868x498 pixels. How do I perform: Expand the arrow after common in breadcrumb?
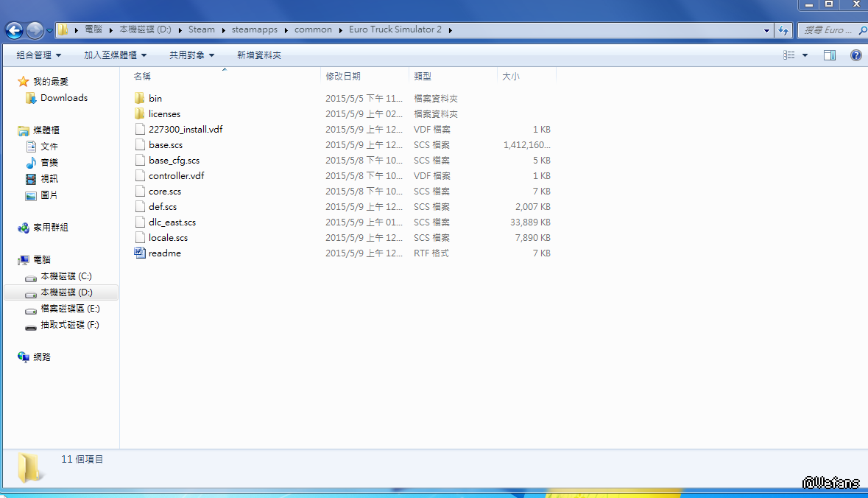click(x=341, y=30)
